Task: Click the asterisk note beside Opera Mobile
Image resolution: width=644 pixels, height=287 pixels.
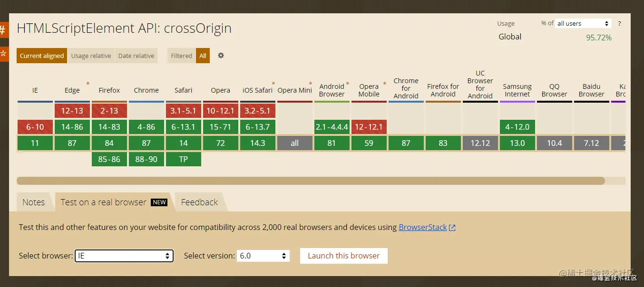Action: (385, 84)
